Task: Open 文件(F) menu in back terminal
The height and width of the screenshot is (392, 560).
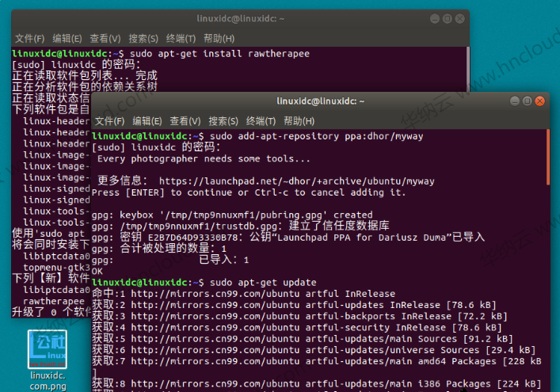Action: [x=29, y=39]
